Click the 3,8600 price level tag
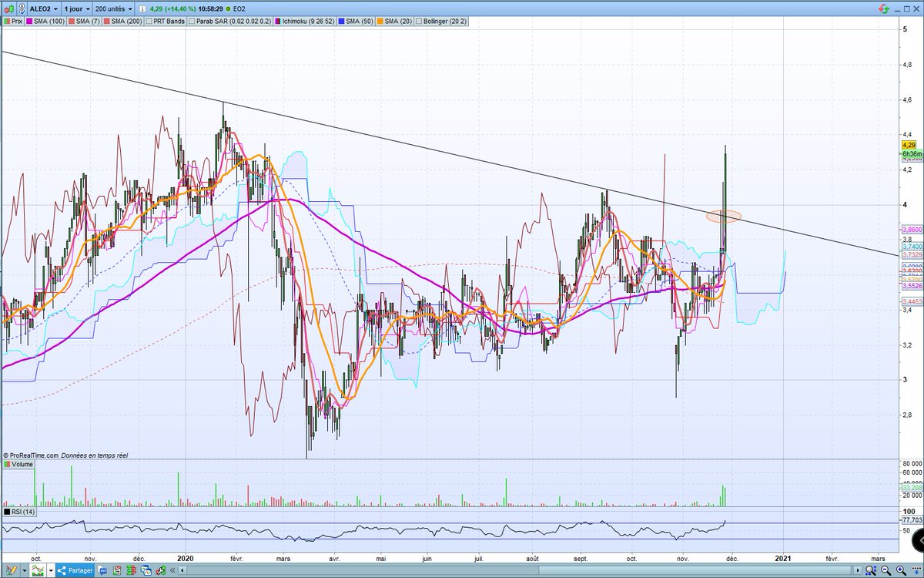Viewport: 924px width, 578px height. click(x=911, y=230)
